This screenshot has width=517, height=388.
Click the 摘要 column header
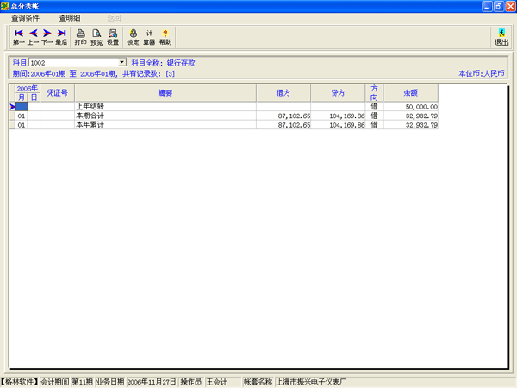(x=165, y=93)
